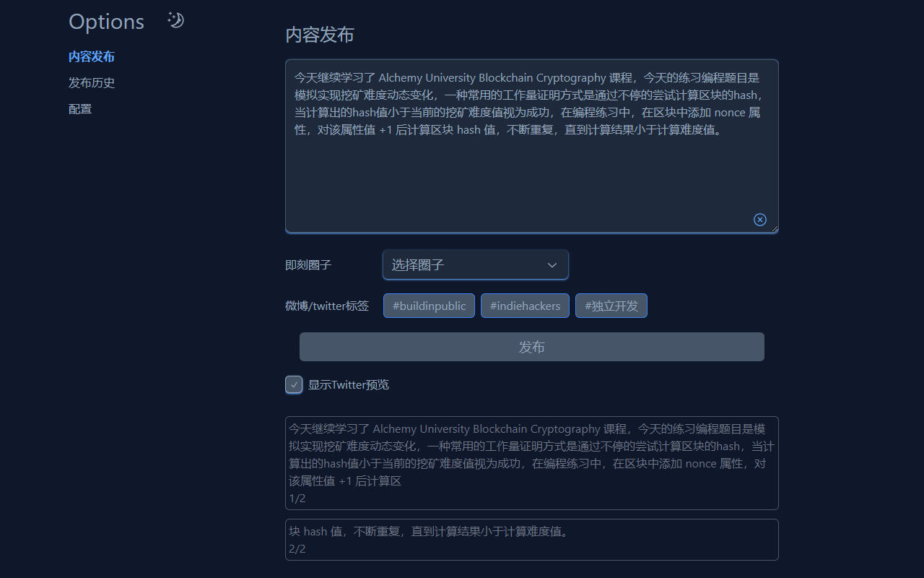Toggle dark mode using the moon icon
The height and width of the screenshot is (578, 924).
click(175, 20)
